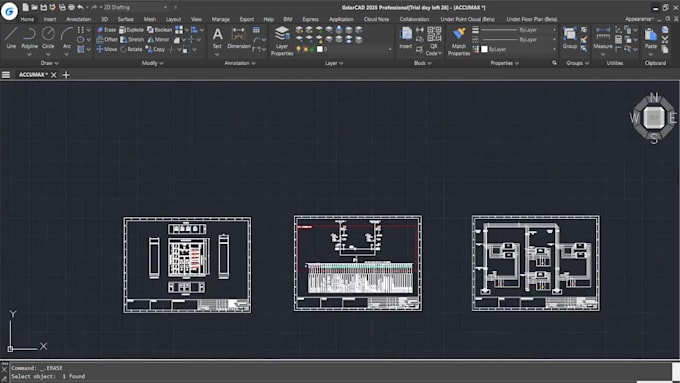Image resolution: width=680 pixels, height=383 pixels.
Task: Click the Erase tool
Action: click(106, 29)
